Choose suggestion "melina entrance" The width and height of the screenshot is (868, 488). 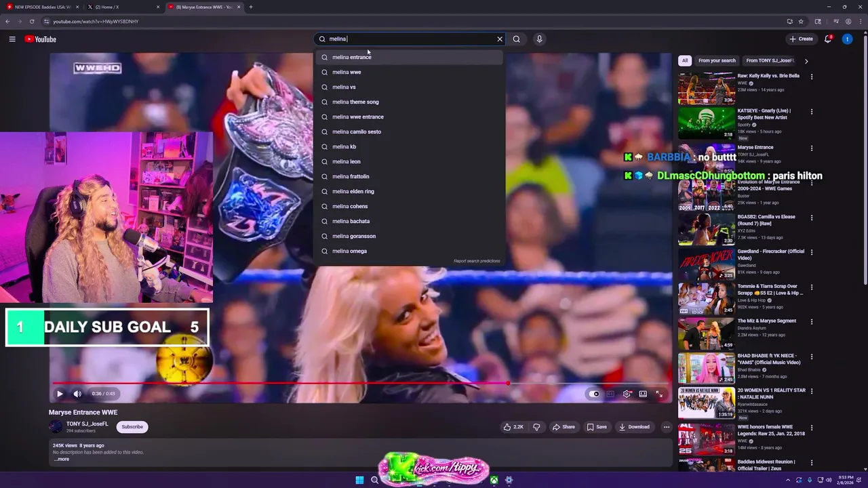(409, 57)
